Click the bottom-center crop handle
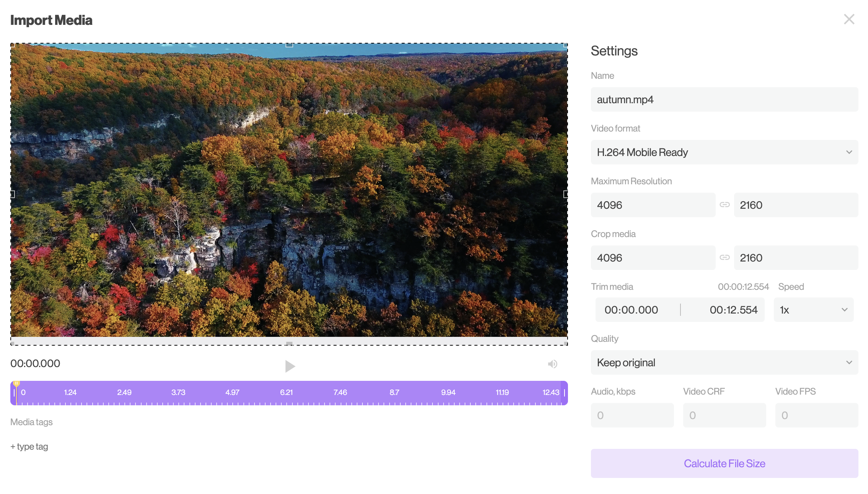This screenshot has width=868, height=494. tap(289, 344)
